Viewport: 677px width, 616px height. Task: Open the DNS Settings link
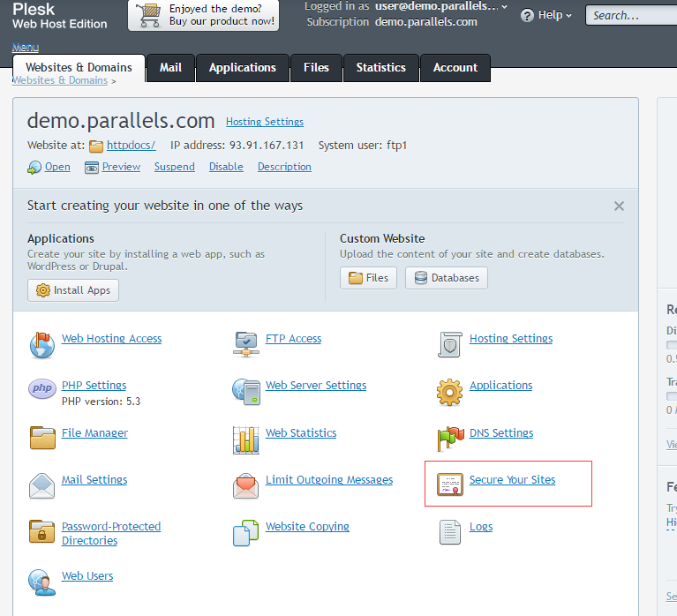point(501,433)
